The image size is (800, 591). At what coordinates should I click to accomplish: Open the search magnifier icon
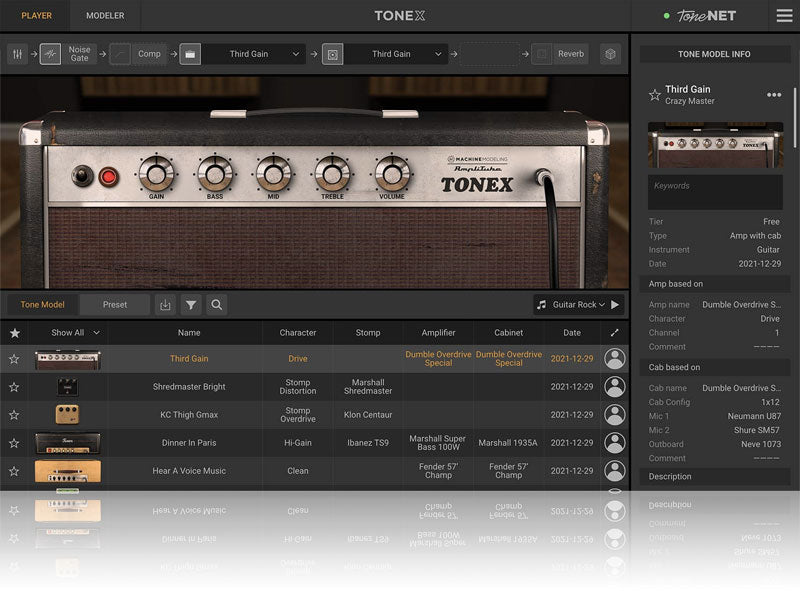pos(216,305)
